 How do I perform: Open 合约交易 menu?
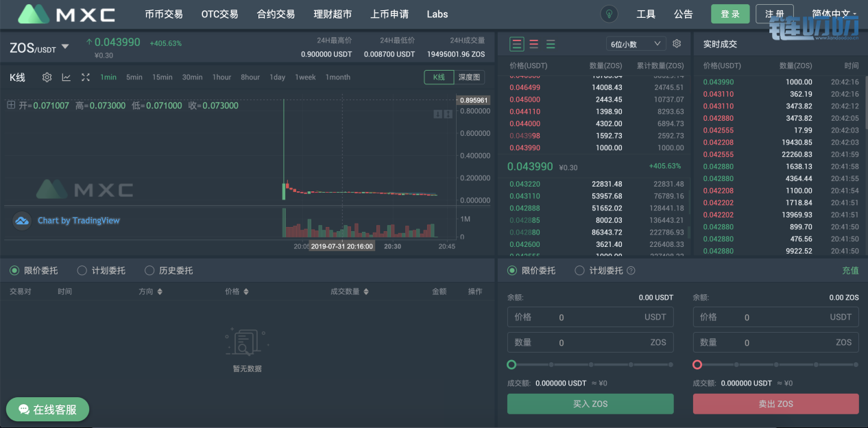tap(276, 14)
